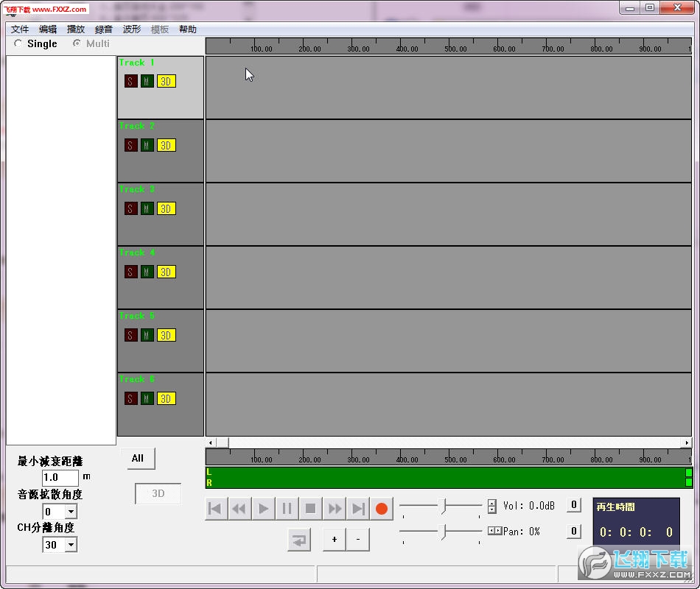Start recording with the red record button
700x589 pixels.
tap(382, 509)
